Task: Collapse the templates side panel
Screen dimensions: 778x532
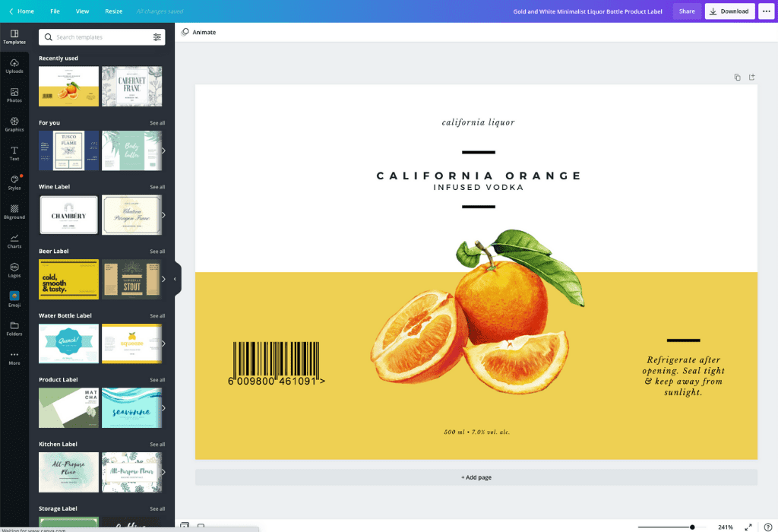Action: coord(176,279)
